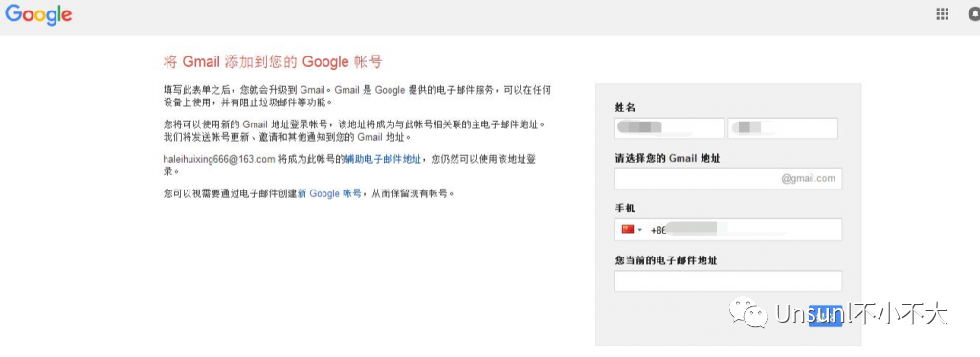The width and height of the screenshot is (980, 357).
Task: Follow the 新 Google 帐号 link
Action: 329,194
